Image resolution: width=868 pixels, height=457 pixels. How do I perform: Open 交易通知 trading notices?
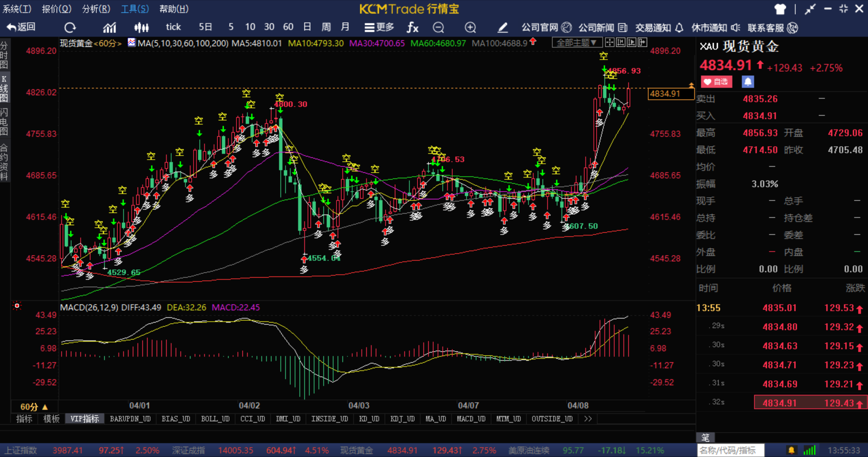[659, 28]
